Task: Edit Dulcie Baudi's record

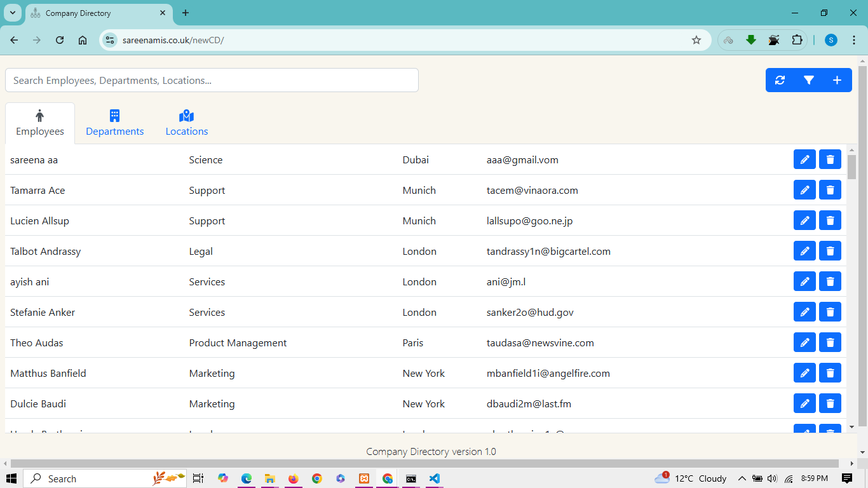Action: tap(804, 403)
